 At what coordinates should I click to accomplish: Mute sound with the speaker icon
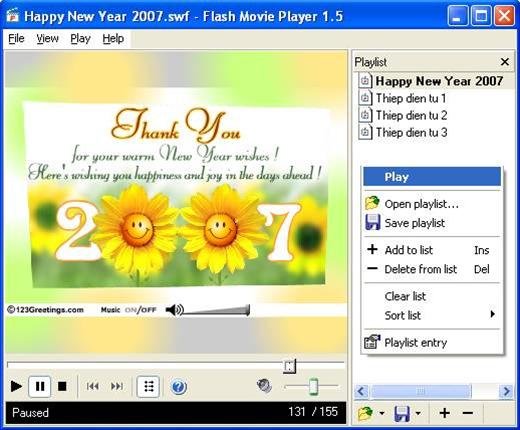pyautogui.click(x=264, y=386)
